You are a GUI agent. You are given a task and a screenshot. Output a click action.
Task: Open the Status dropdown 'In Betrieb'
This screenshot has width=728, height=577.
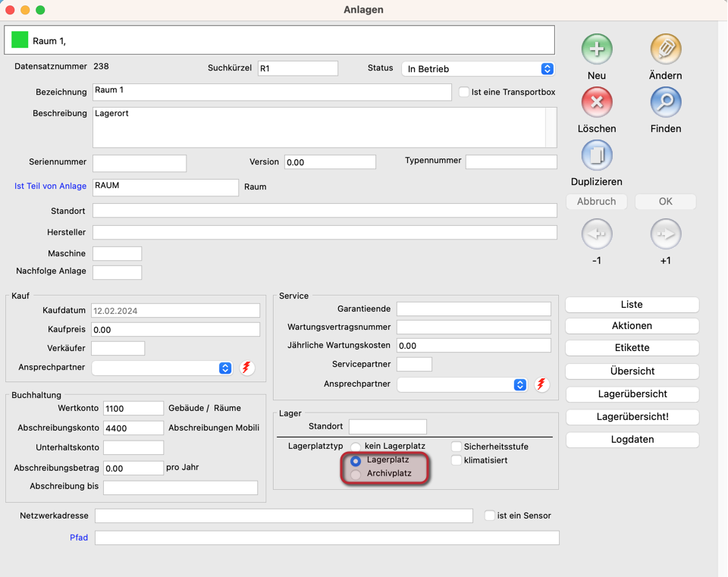click(x=478, y=69)
